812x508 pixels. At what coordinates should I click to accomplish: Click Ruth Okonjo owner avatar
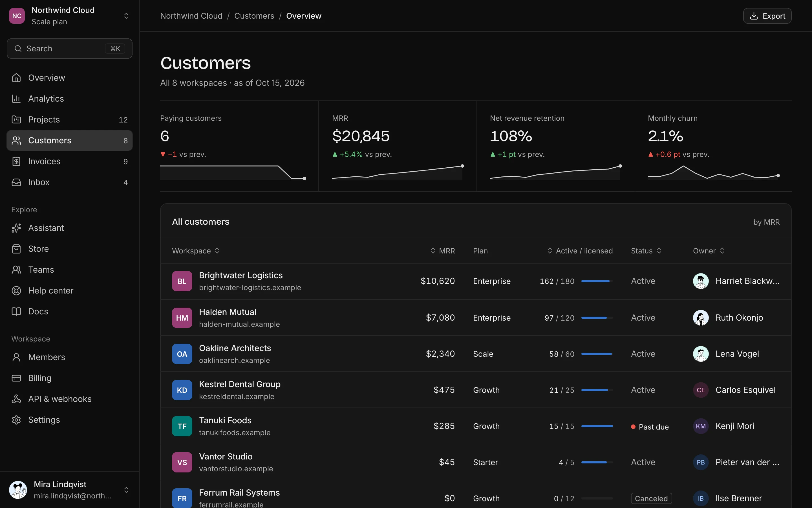701,317
